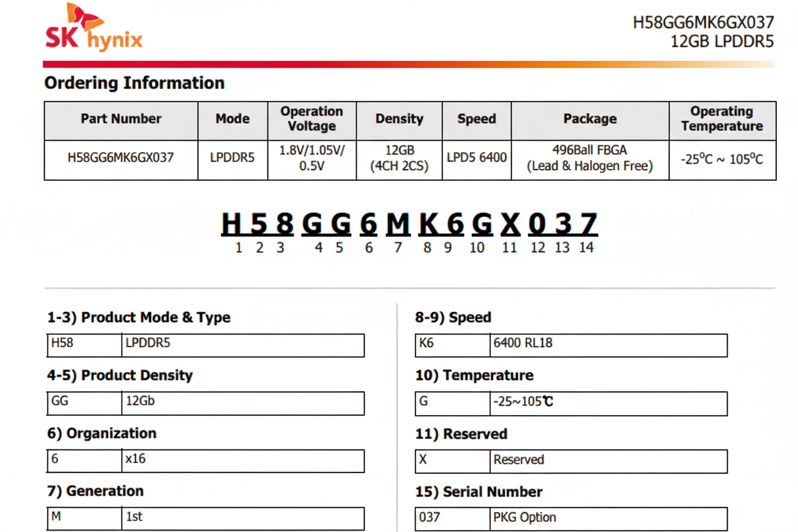Select the 6400 RL18 speed value

[522, 343]
